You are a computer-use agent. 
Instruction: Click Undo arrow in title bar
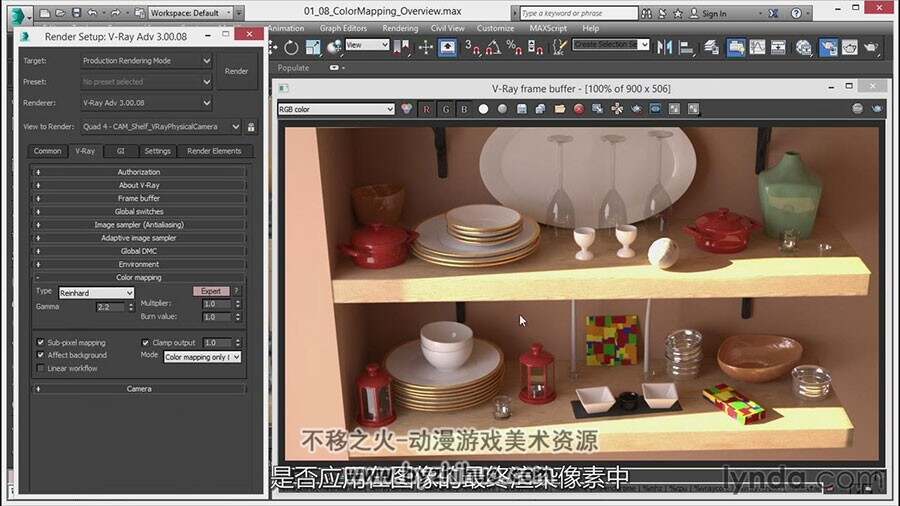coord(92,13)
